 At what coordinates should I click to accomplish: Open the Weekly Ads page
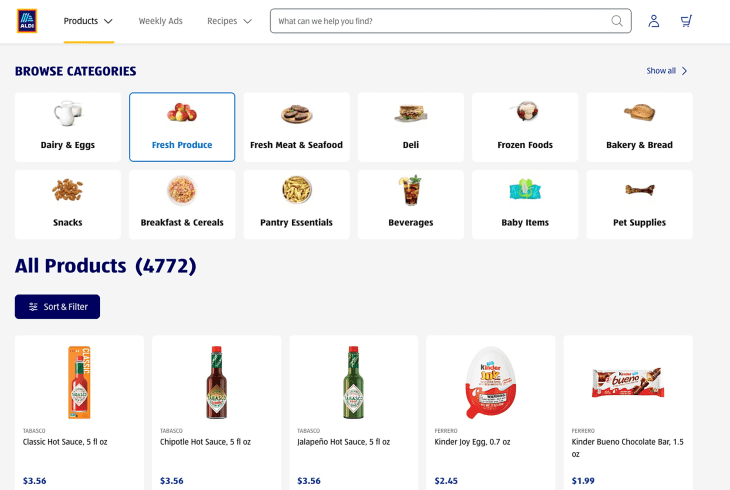tap(160, 21)
